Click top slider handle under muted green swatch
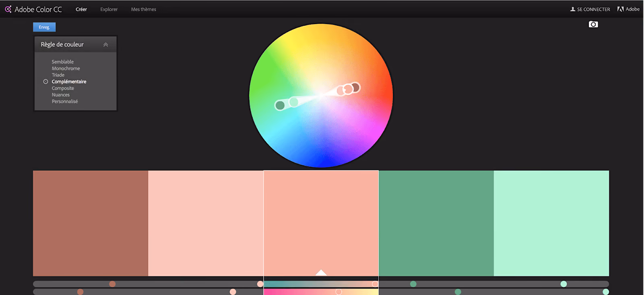 pos(413,284)
